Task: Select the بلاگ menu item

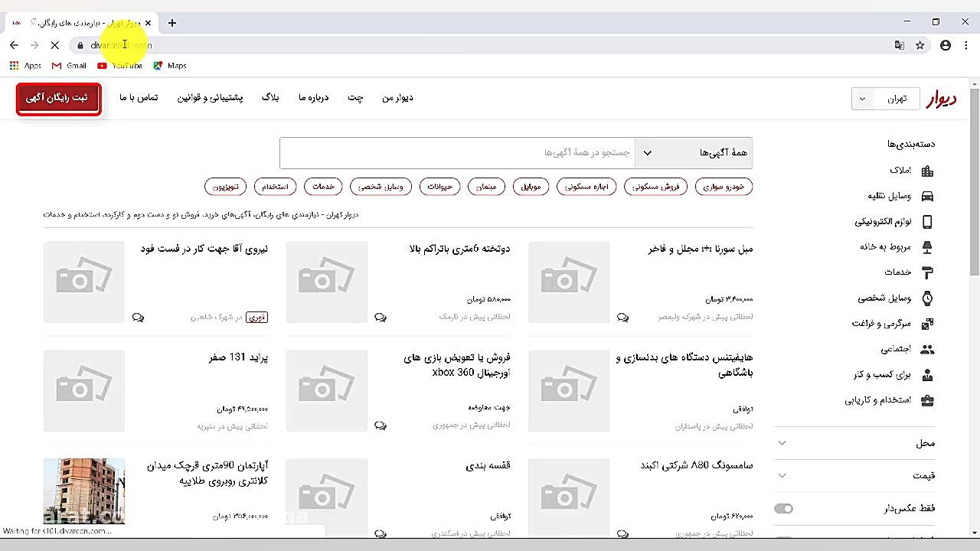Action: 269,98
